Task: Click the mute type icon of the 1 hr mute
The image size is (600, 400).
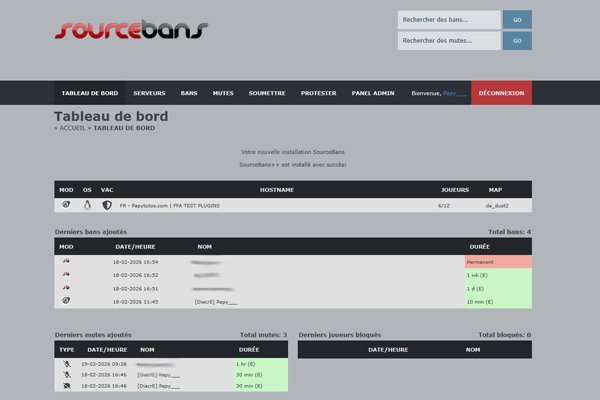Action: (66, 364)
